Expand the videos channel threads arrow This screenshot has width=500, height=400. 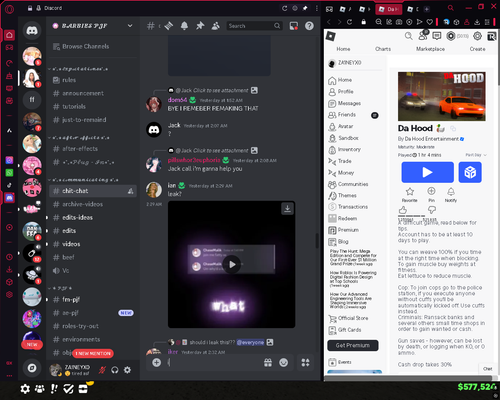coord(47,244)
